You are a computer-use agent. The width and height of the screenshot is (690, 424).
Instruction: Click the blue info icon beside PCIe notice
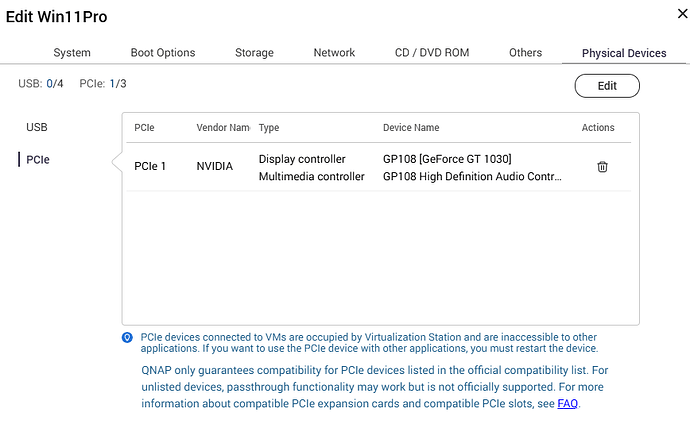[x=127, y=337]
